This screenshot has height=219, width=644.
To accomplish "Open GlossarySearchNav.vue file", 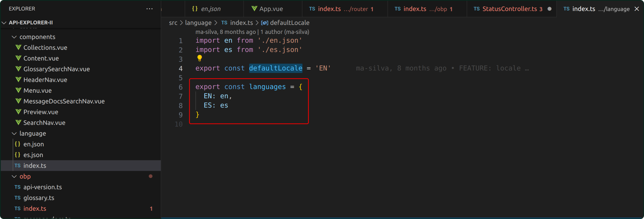I will click(x=57, y=69).
